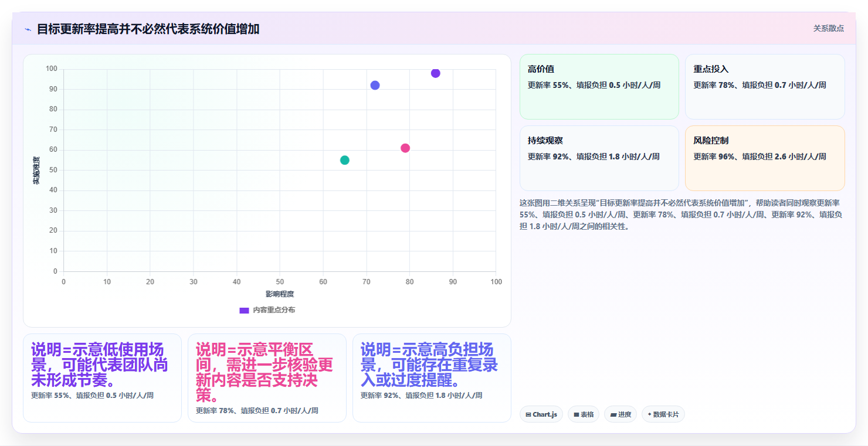Click the blue scatter point near 92
Viewport: 868px width, 446px height.
pos(375,86)
